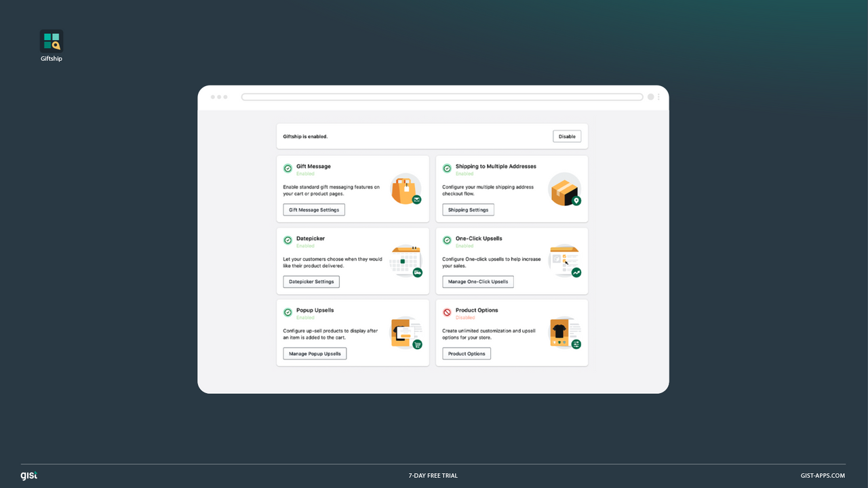Click the 'Disabled' status under Product Options
Viewport: 868px width, 488px height.
465,317
